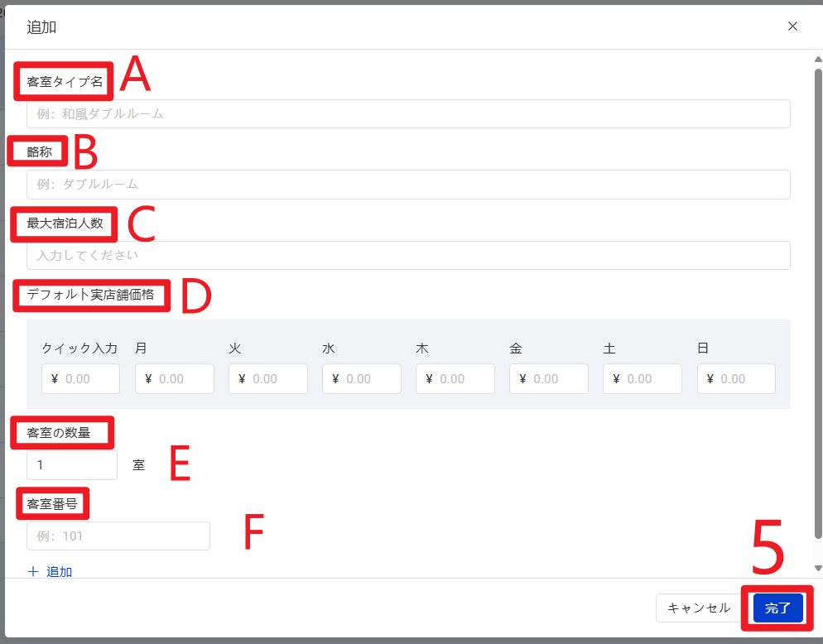The width and height of the screenshot is (823, 644).
Task: Click the 客室の数量 number field
Action: pos(72,465)
